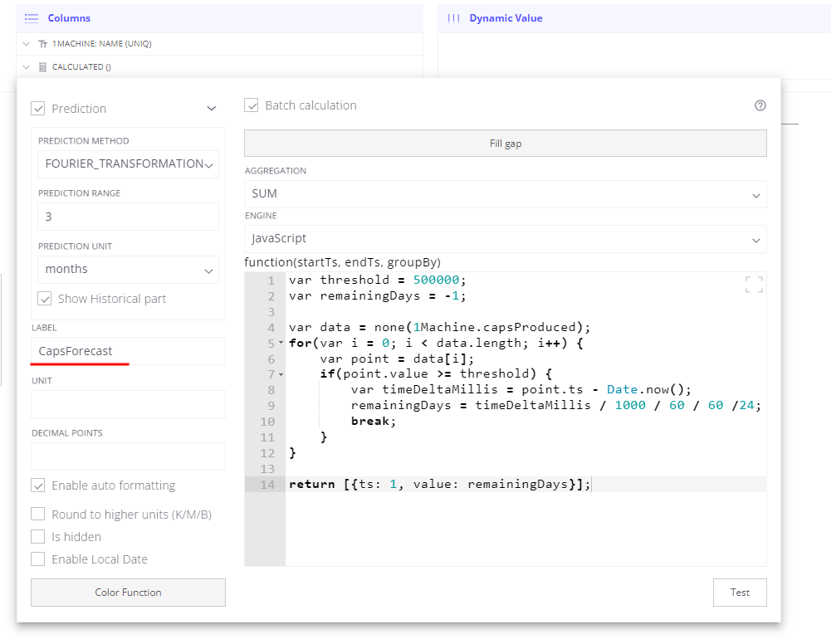Open the Aggregation SUM dropdown
The image size is (831, 644).
(505, 194)
